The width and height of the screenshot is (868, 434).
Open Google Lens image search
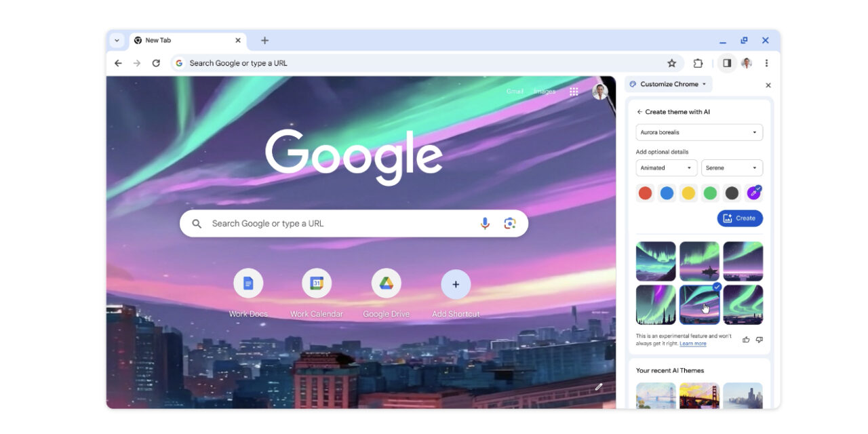(x=510, y=223)
